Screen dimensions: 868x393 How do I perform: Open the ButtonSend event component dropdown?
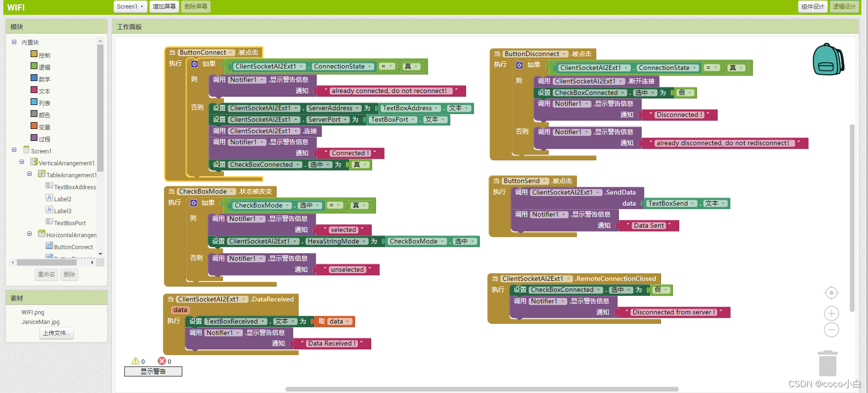[x=525, y=181]
